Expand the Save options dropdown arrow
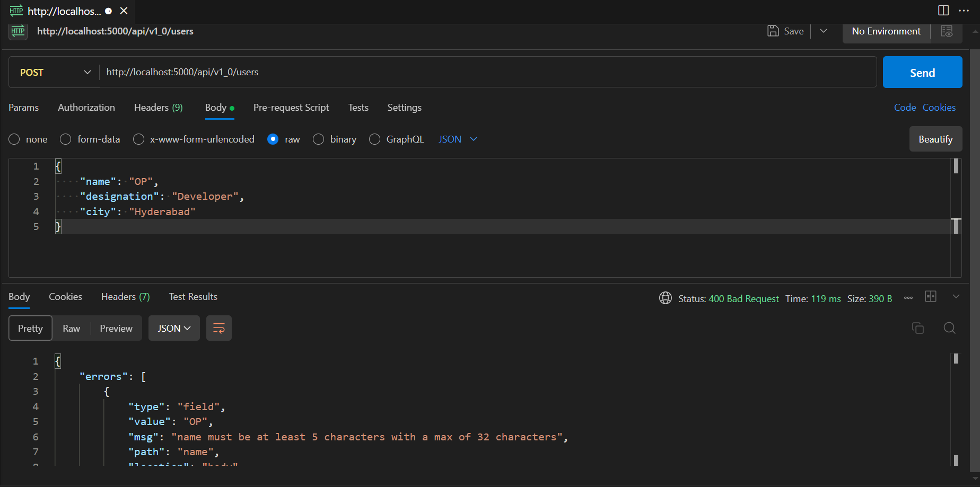This screenshot has width=980, height=487. click(x=824, y=31)
